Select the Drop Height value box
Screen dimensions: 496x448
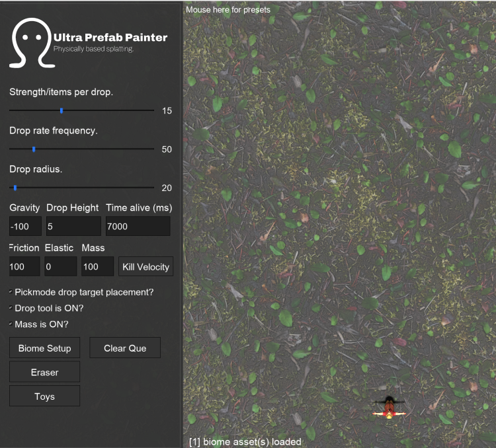point(73,227)
